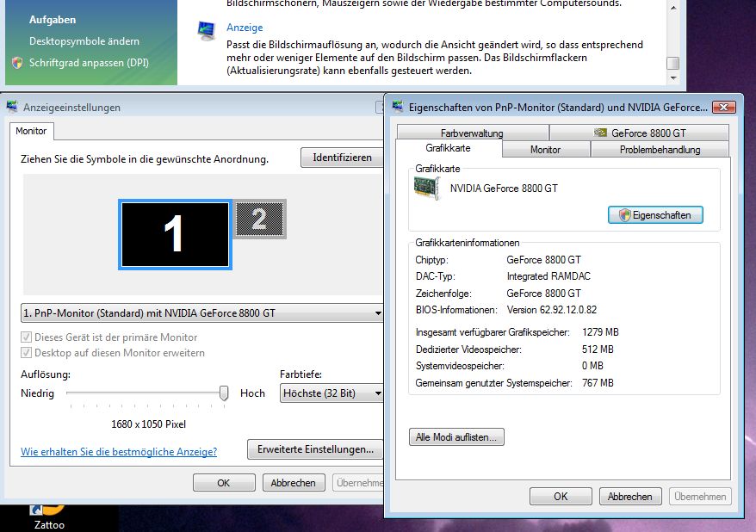Toggle 'Desktop auf diesen Monitor erweitern' checkbox
This screenshot has width=756, height=532.
(x=27, y=353)
